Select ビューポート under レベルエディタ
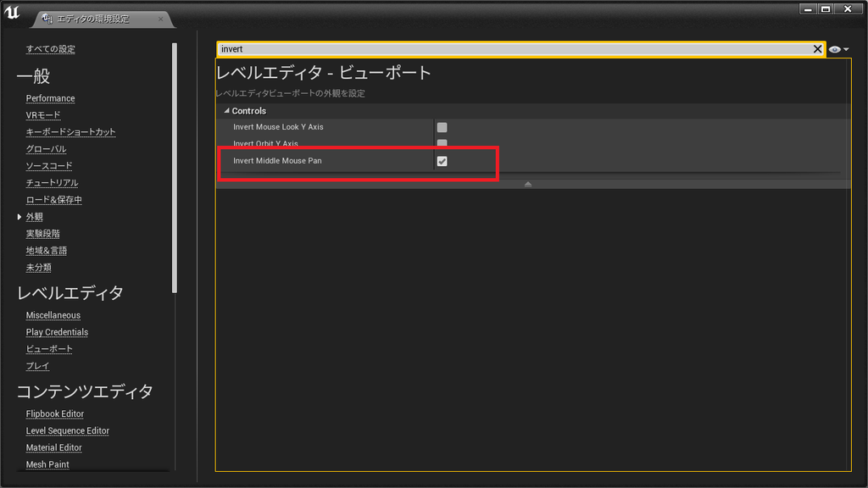Viewport: 868px width, 488px height. click(x=49, y=348)
